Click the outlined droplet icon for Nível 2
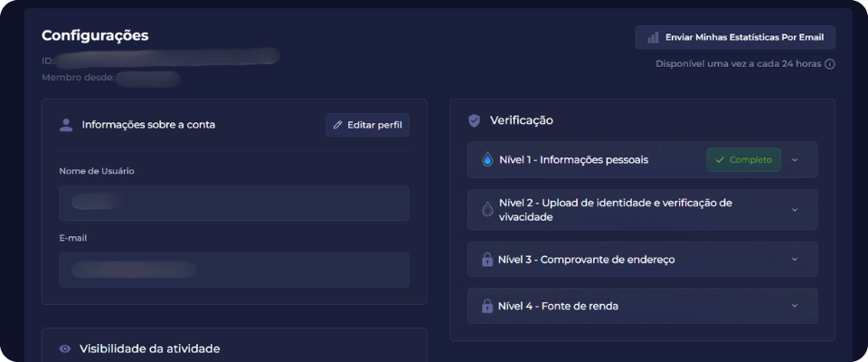Image resolution: width=868 pixels, height=362 pixels. click(487, 210)
